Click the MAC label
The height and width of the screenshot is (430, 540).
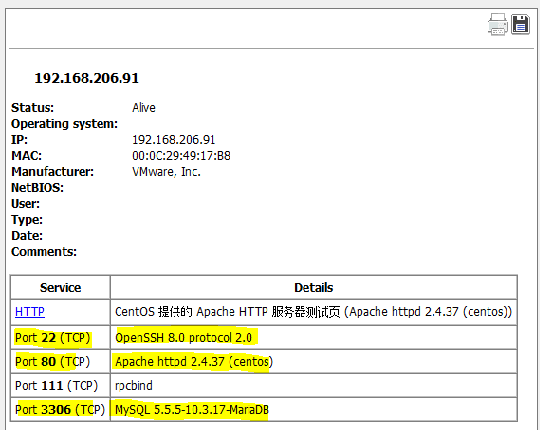[x=27, y=156]
